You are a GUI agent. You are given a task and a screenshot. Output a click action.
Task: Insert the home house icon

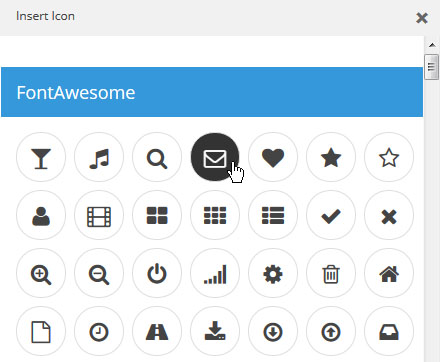[389, 273]
